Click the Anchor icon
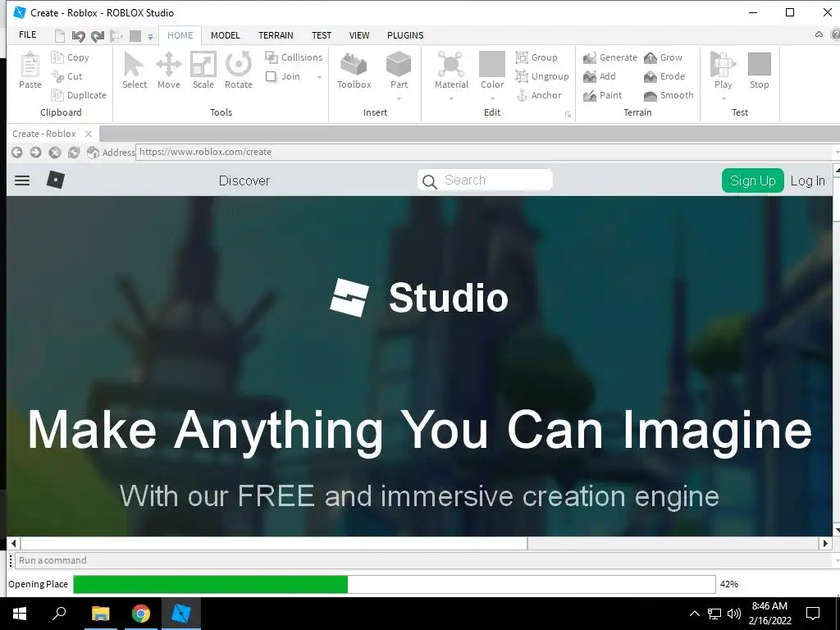 tap(522, 95)
